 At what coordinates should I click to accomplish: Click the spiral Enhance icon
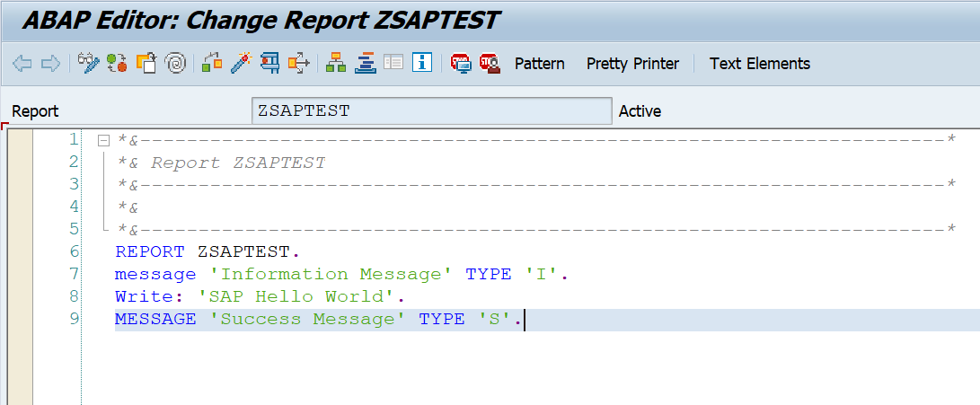(176, 63)
